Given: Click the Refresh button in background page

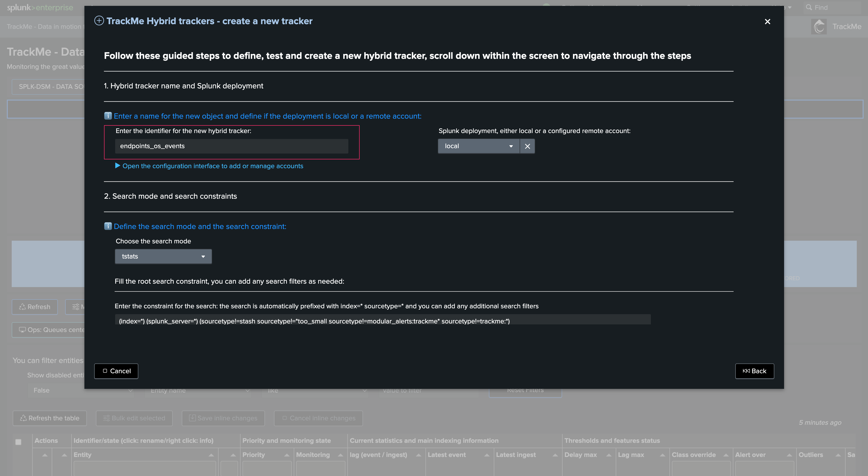Looking at the screenshot, I should [x=35, y=307].
